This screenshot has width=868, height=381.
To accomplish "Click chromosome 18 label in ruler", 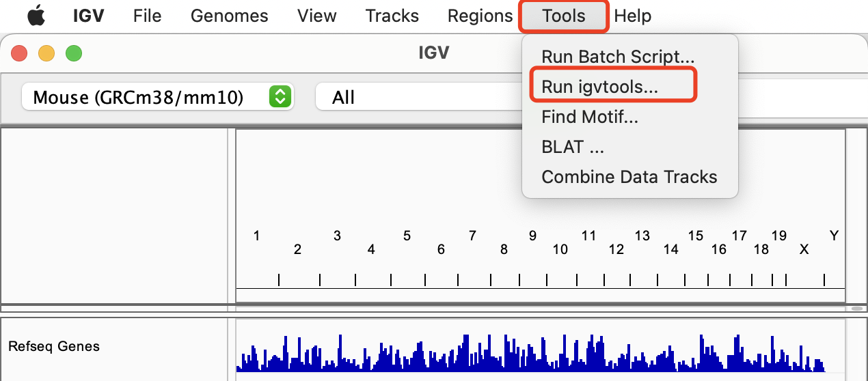I will click(761, 249).
